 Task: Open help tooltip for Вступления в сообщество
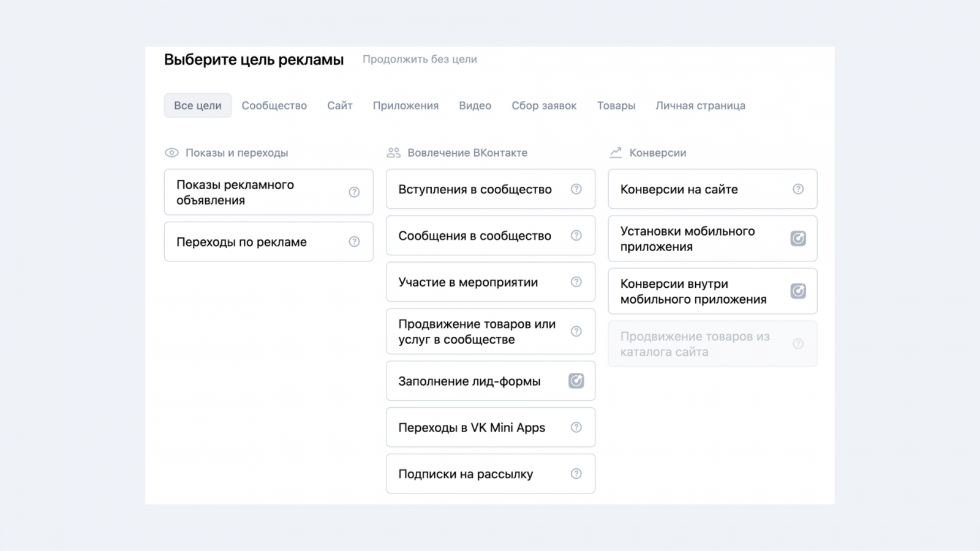pos(576,189)
